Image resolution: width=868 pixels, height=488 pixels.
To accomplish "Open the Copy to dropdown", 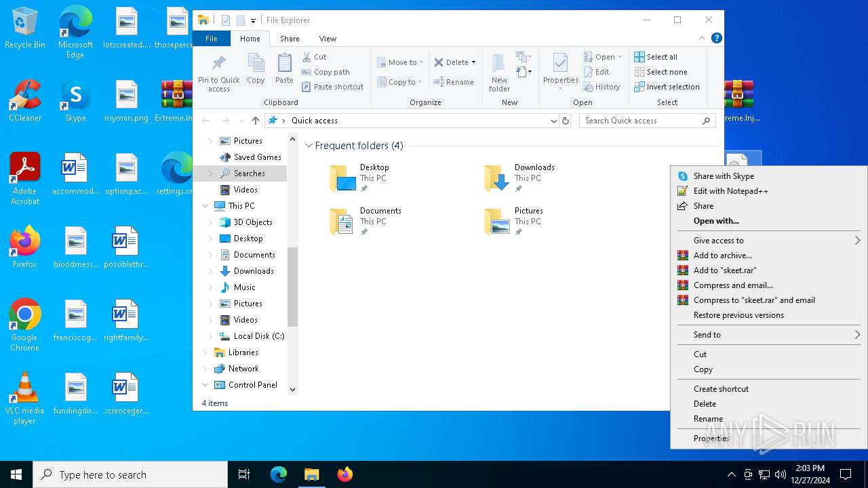I will click(x=399, y=82).
